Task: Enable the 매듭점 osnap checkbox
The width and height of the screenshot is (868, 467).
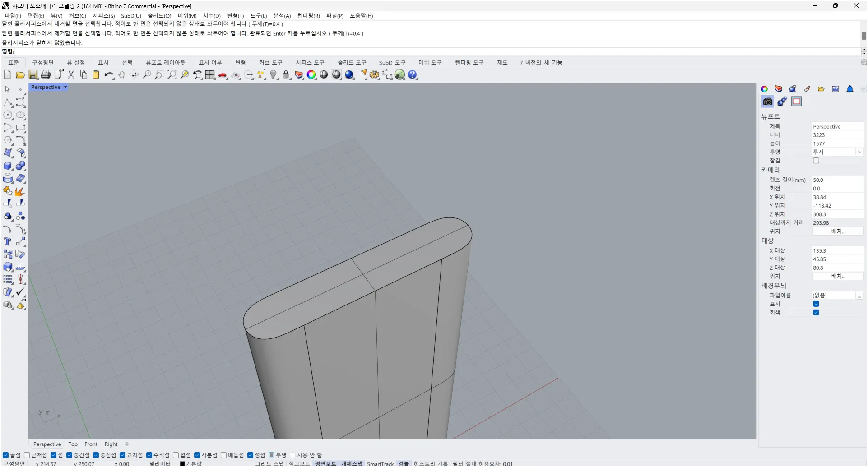Action: point(223,455)
